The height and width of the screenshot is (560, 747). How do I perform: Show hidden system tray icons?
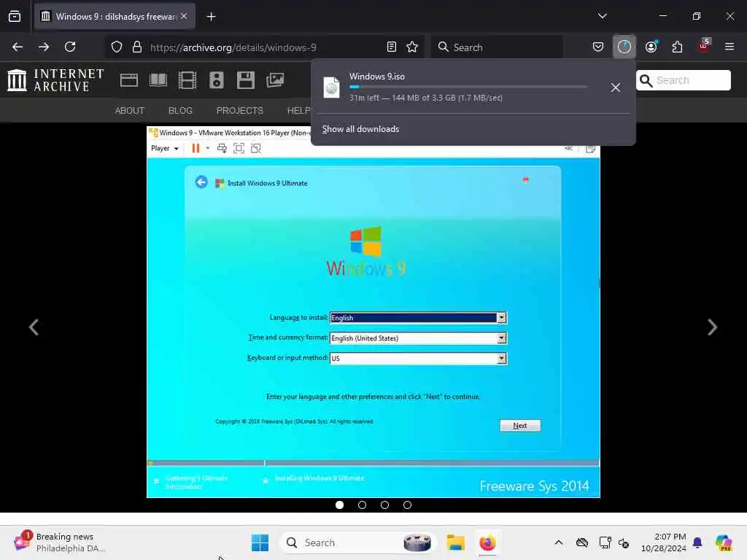(559, 542)
